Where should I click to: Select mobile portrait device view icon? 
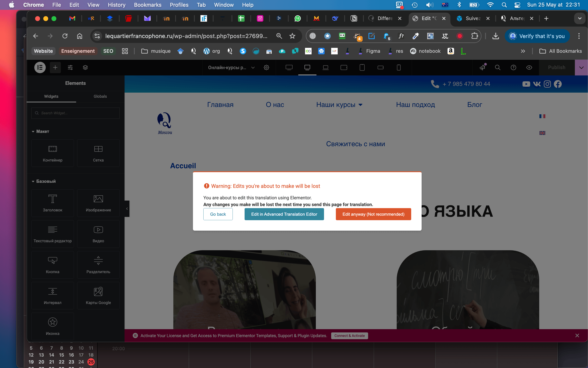(399, 67)
